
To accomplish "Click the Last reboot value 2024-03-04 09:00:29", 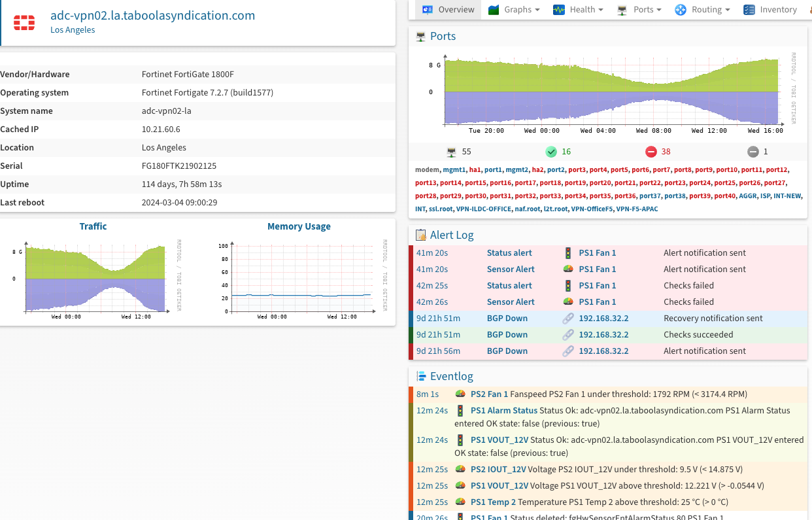I will [x=180, y=203].
